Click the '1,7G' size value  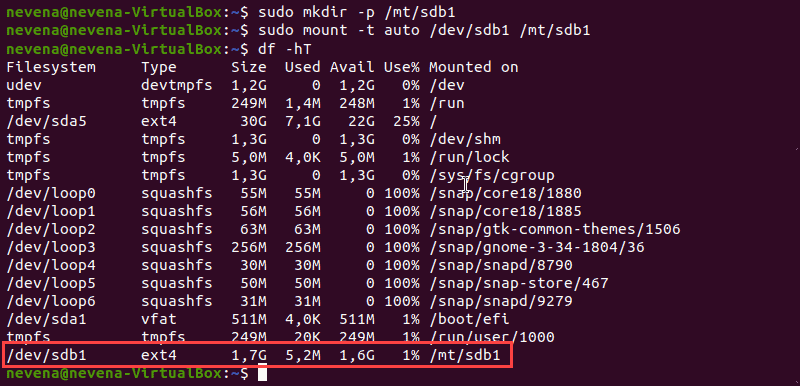[248, 355]
